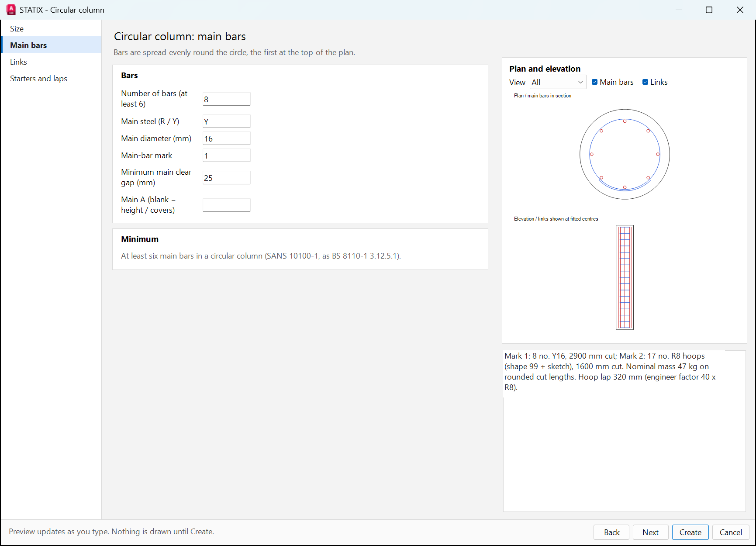Click the STATIX app icon in title bar
This screenshot has height=546, width=756.
(x=11, y=10)
